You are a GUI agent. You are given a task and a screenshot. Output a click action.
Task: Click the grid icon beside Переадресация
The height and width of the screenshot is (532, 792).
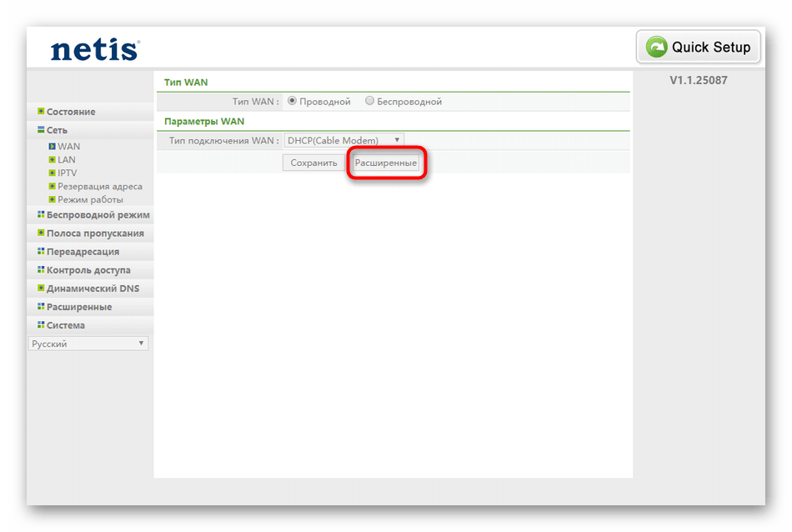click(41, 251)
